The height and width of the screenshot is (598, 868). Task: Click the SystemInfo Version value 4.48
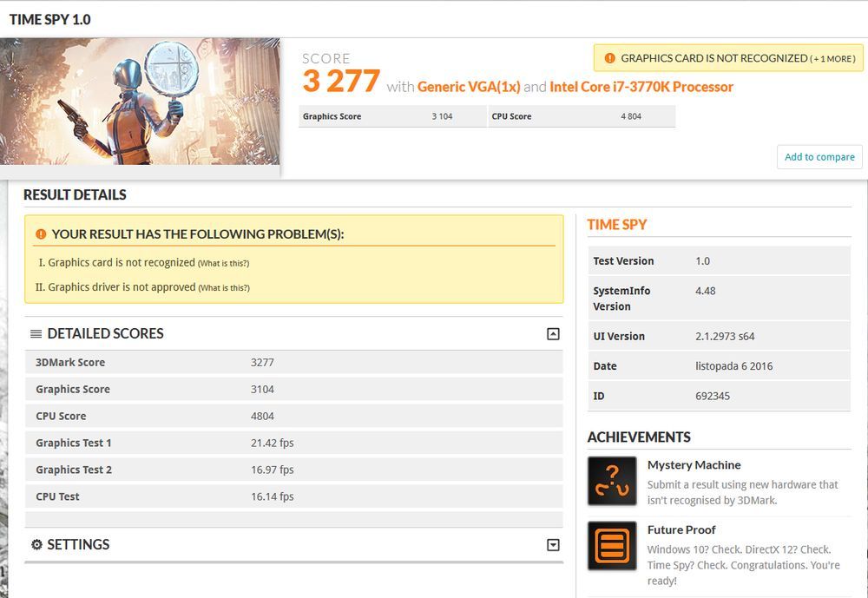pos(705,291)
